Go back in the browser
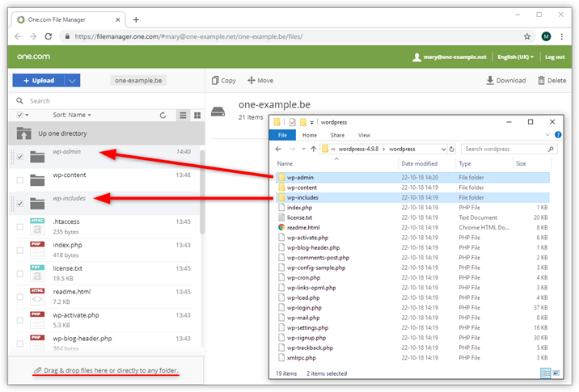Screen dimensions: 579x392 tap(18, 36)
